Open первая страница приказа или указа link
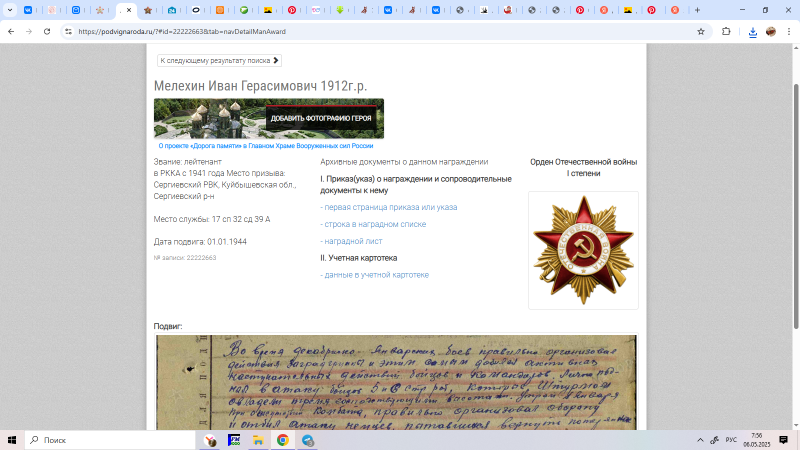The image size is (800, 450). tap(389, 207)
